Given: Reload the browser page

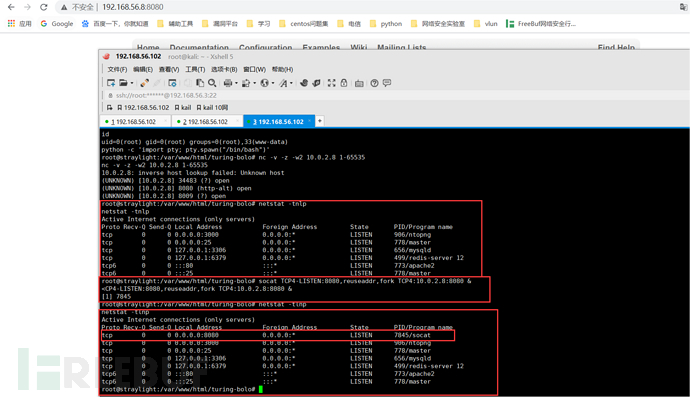Looking at the screenshot, I should pyautogui.click(x=44, y=7).
